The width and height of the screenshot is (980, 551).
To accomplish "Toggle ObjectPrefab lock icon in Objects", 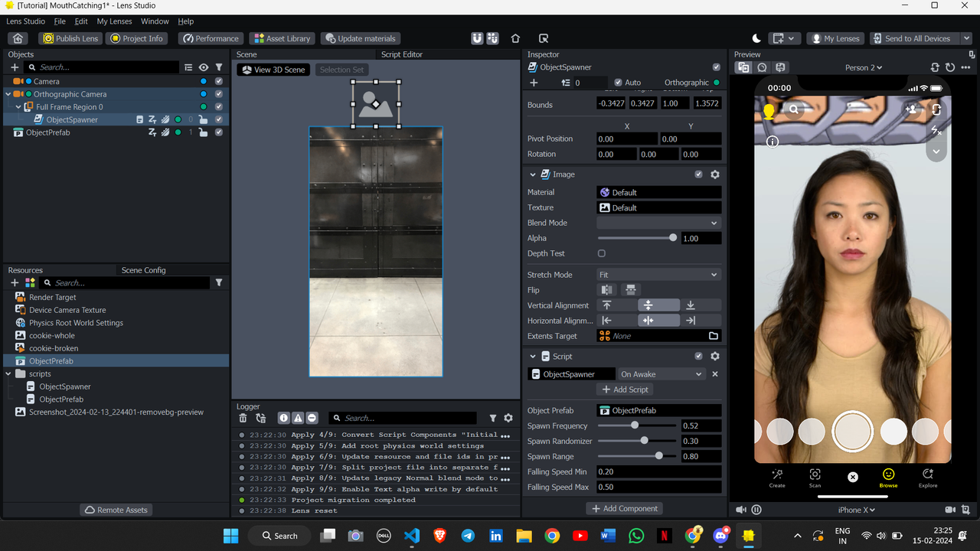I will pos(203,132).
